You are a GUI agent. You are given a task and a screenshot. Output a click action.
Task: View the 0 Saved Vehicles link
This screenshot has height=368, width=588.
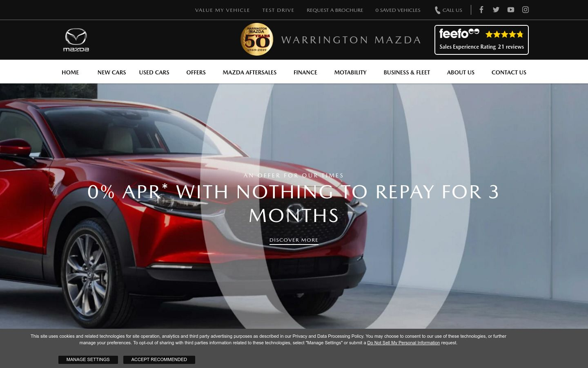[398, 10]
